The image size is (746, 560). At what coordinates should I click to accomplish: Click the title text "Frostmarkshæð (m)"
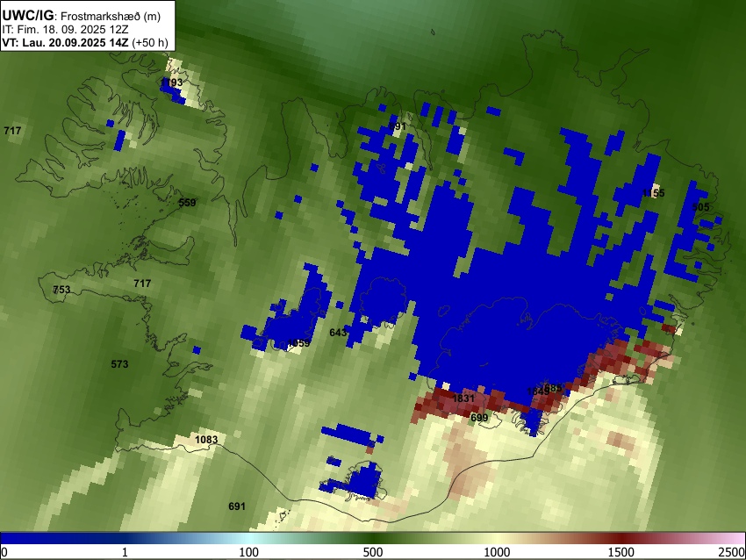[x=111, y=16]
